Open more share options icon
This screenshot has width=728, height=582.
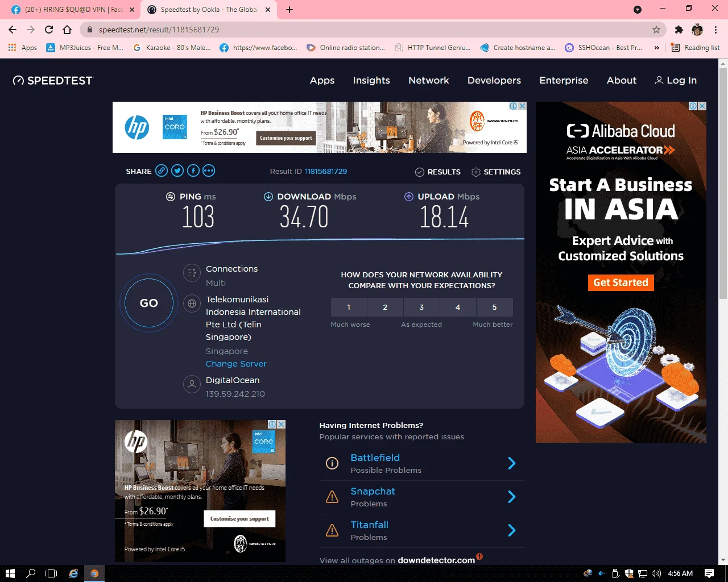pos(209,171)
